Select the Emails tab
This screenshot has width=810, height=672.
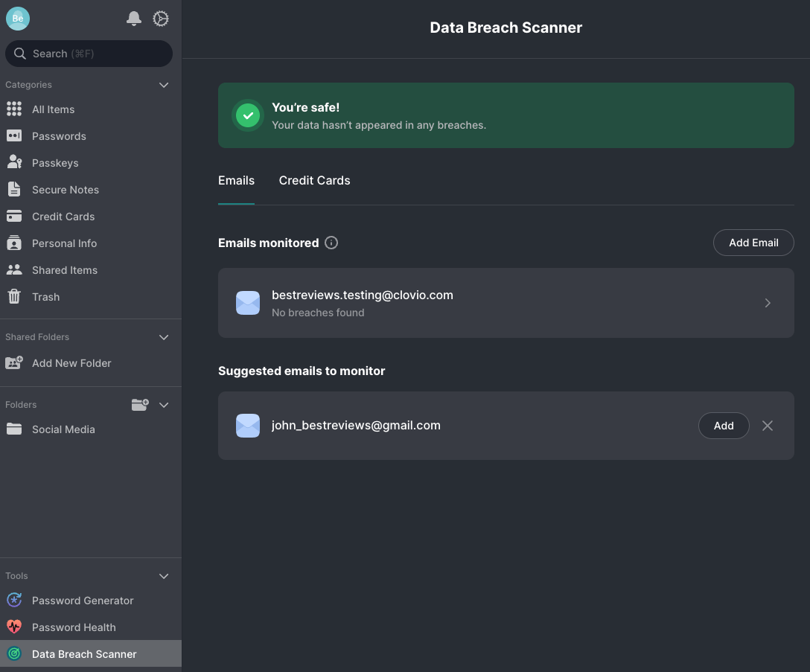click(236, 180)
